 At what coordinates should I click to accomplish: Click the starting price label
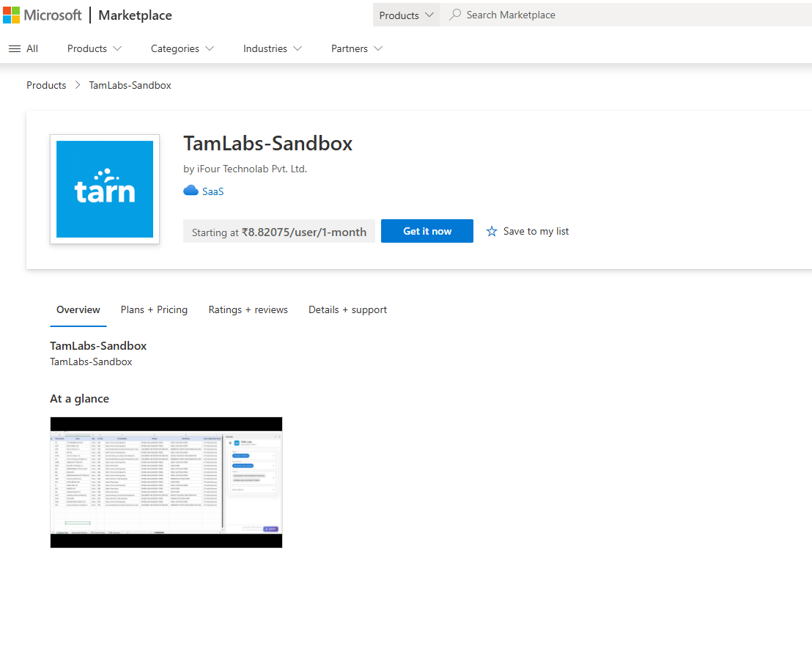point(279,232)
